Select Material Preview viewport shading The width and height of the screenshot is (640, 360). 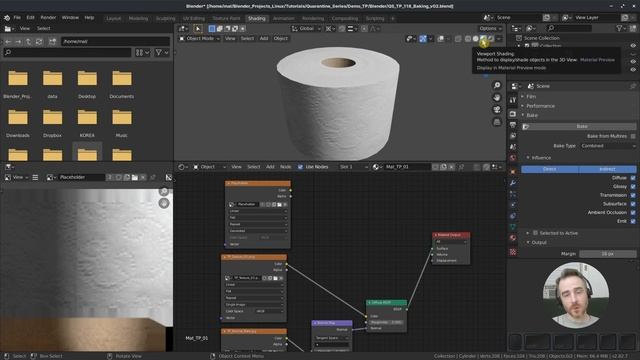pyautogui.click(x=483, y=39)
